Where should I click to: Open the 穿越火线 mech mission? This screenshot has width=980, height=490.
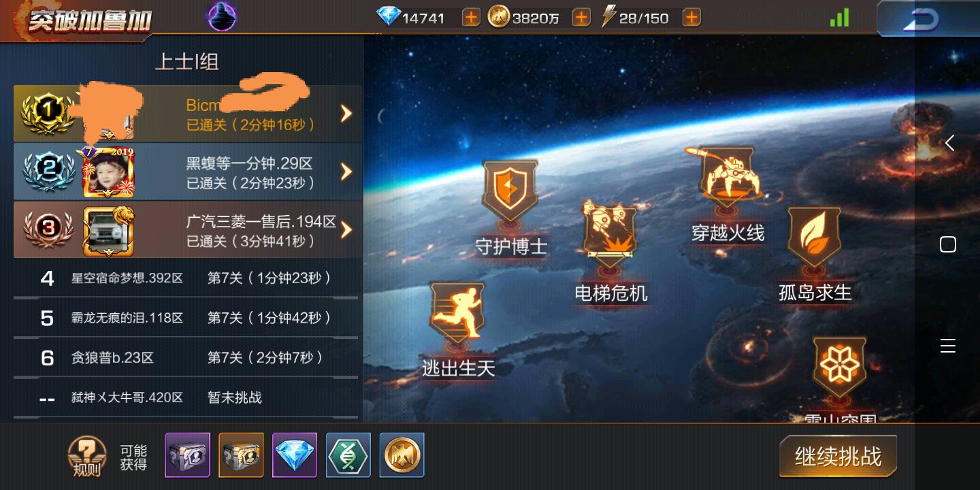[728, 178]
